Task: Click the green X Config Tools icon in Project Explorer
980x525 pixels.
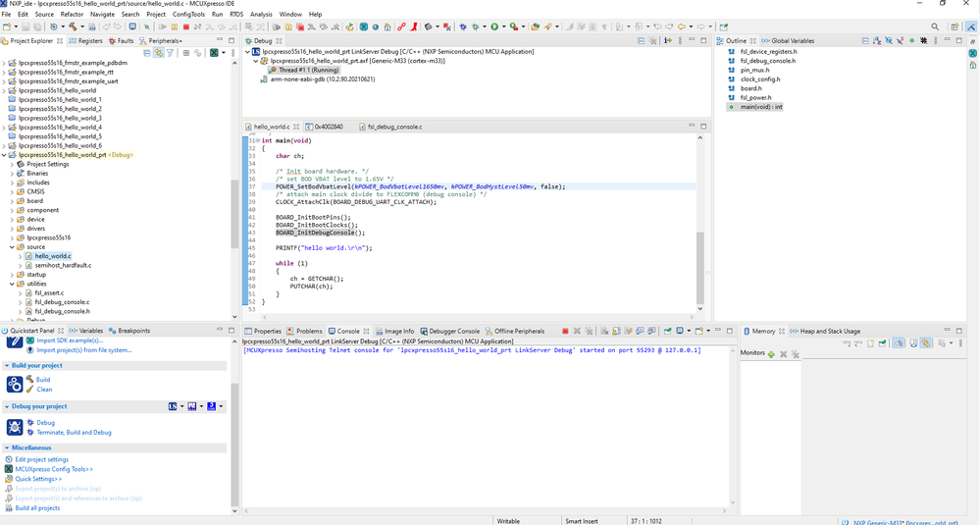Action: tap(214, 53)
